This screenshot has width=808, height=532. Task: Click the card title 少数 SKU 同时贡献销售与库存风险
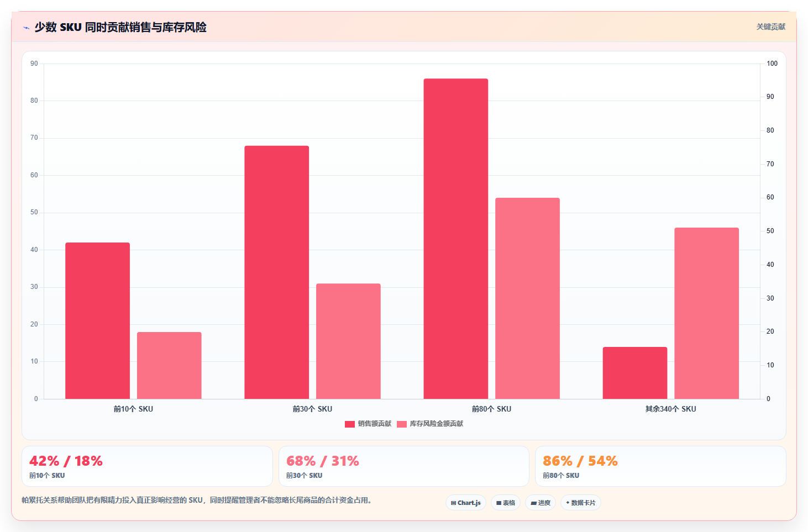[x=120, y=27]
